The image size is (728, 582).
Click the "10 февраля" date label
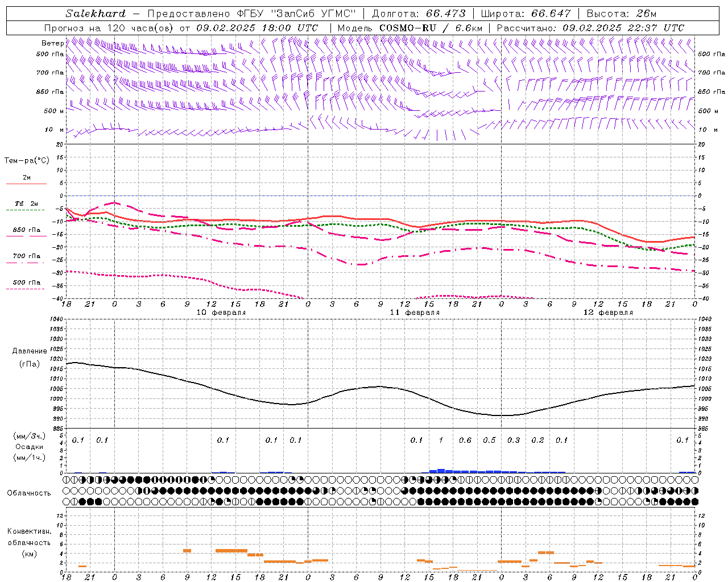click(221, 313)
